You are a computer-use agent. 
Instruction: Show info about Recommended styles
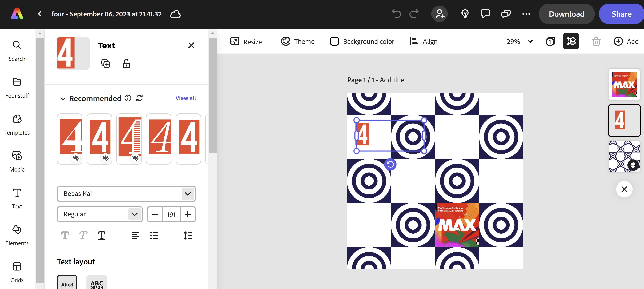(128, 98)
